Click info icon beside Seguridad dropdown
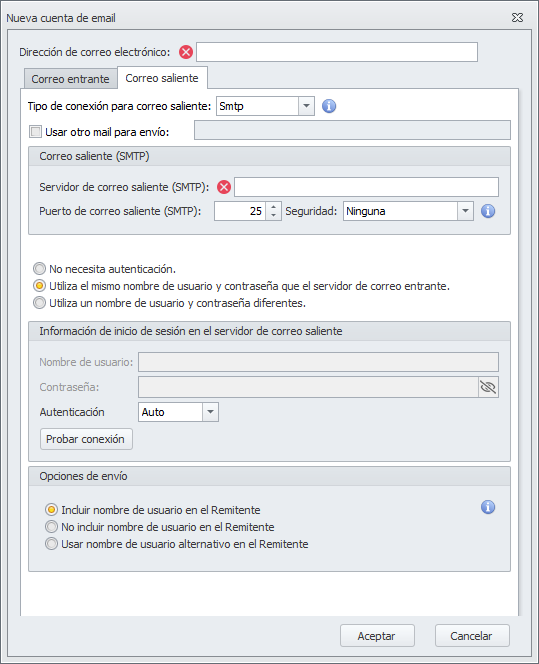Viewport: 539px width, 664px height. tap(488, 211)
